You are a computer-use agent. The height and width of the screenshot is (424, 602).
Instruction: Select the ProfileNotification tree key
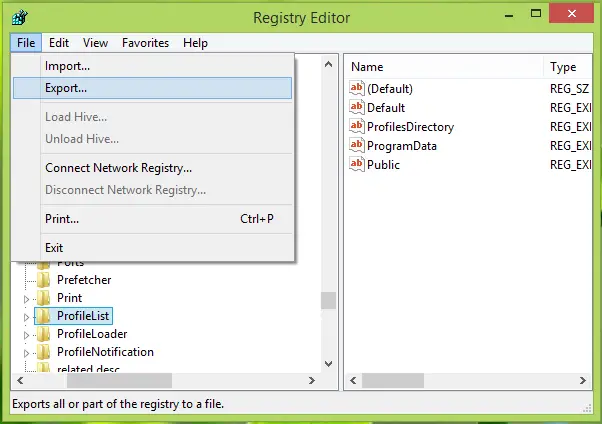105,352
